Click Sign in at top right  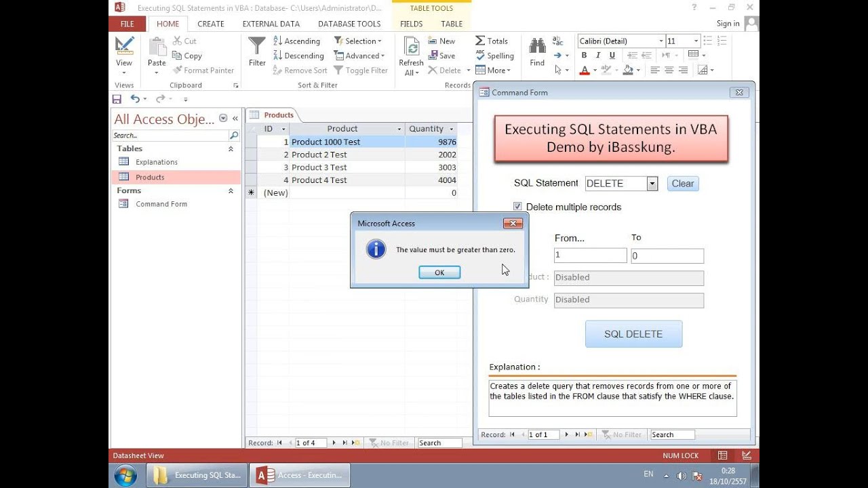pyautogui.click(x=728, y=24)
